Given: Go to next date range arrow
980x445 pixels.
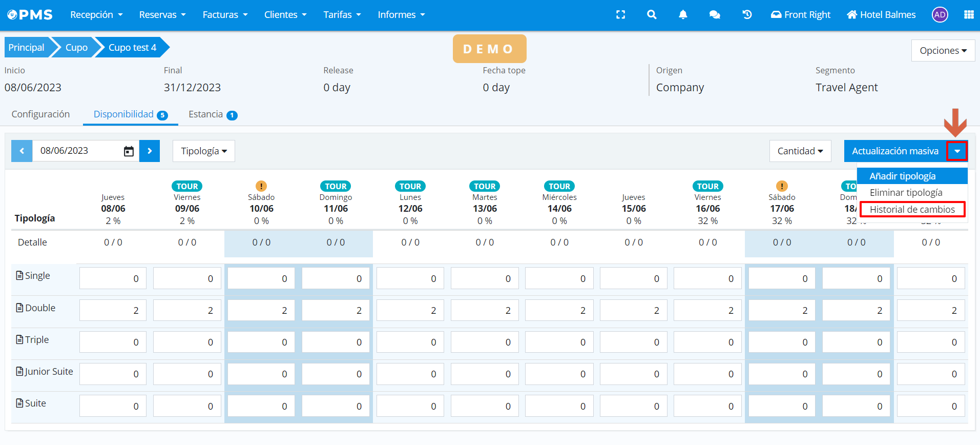Looking at the screenshot, I should [150, 151].
